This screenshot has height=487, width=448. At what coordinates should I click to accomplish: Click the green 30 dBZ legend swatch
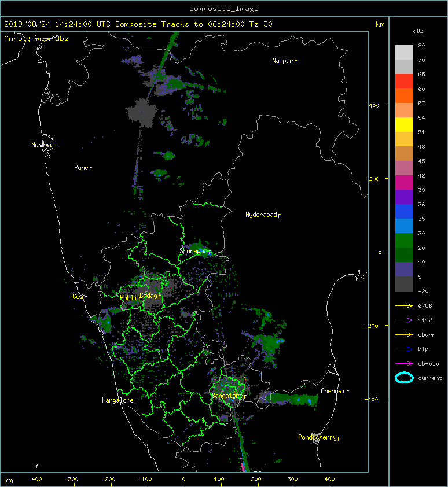point(404,241)
